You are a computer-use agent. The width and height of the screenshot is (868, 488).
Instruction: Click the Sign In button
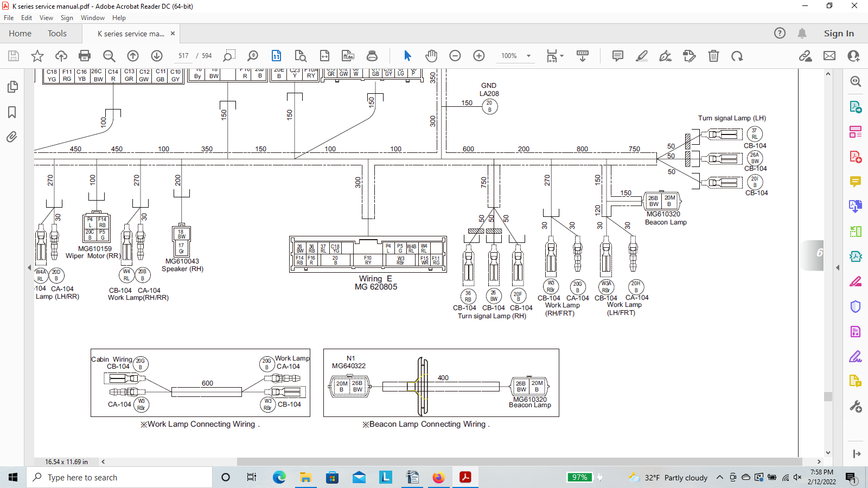click(838, 34)
